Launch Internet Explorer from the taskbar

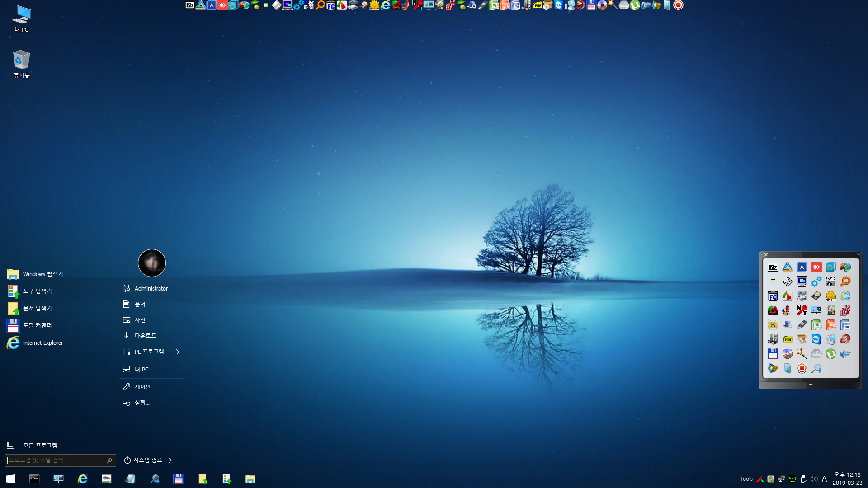82,479
